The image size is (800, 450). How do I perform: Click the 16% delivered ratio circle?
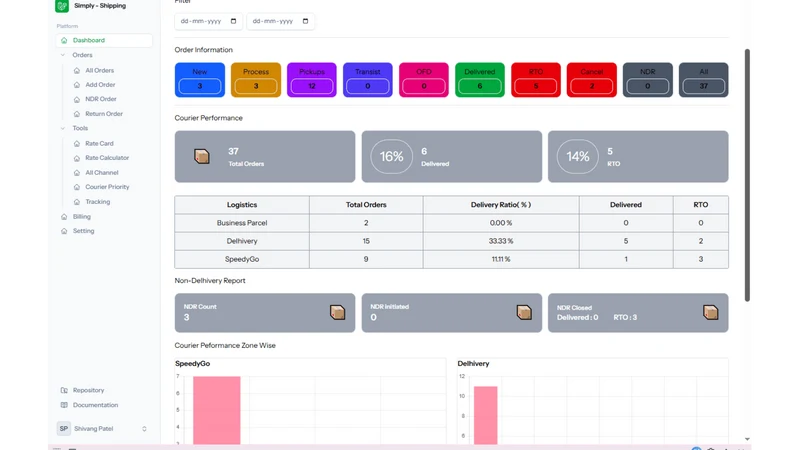coord(391,157)
